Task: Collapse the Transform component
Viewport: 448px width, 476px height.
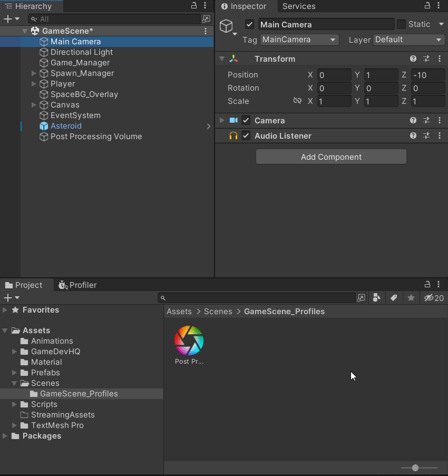Action: click(222, 59)
